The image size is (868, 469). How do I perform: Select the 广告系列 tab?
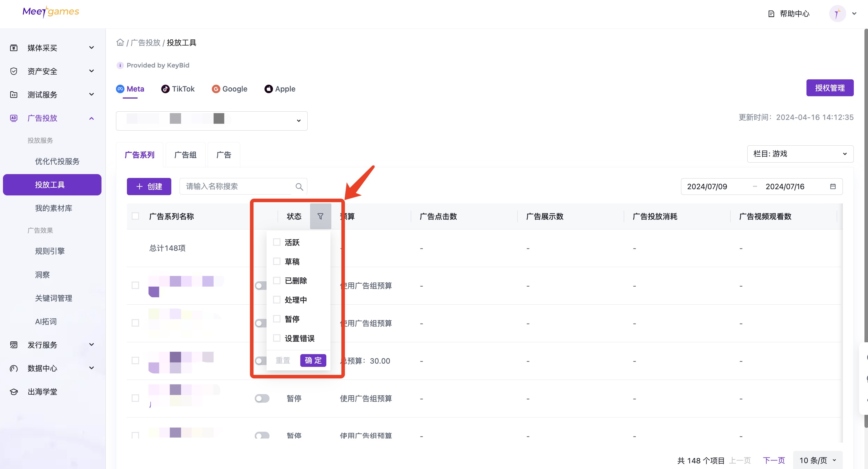pos(140,155)
